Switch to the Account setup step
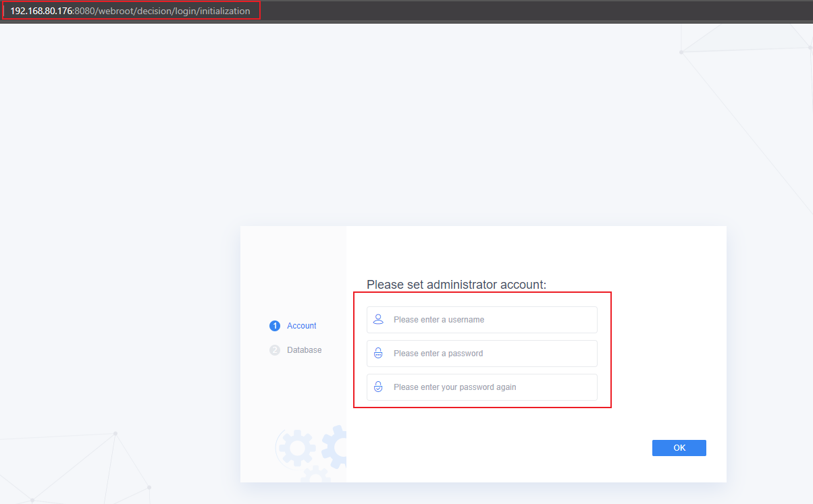Image resolution: width=813 pixels, height=504 pixels. 302,325
